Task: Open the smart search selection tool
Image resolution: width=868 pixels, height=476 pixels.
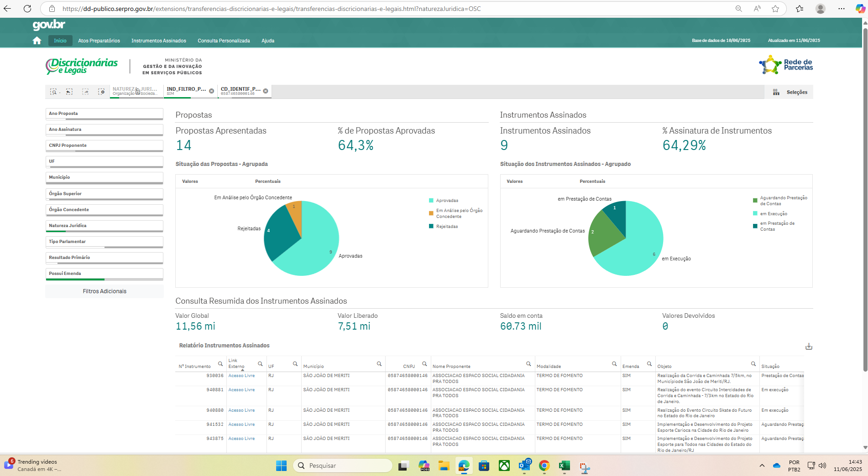Action: click(53, 92)
